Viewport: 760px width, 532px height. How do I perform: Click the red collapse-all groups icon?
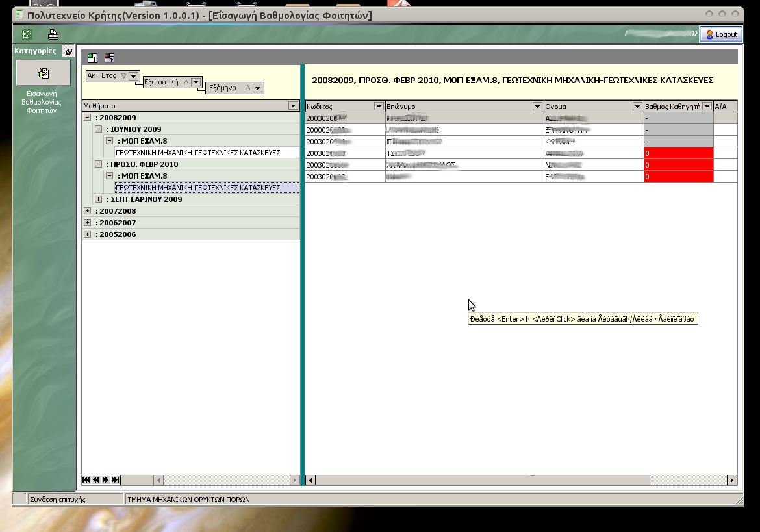(109, 58)
